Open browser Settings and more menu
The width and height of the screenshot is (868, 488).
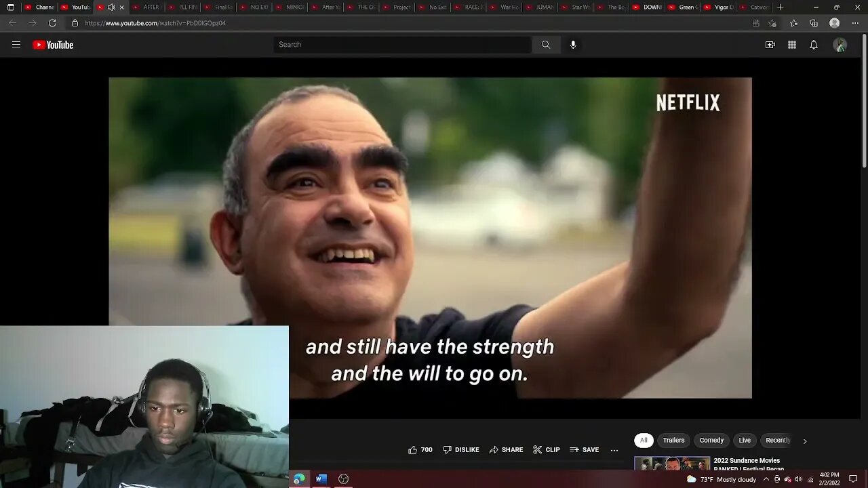coord(854,23)
